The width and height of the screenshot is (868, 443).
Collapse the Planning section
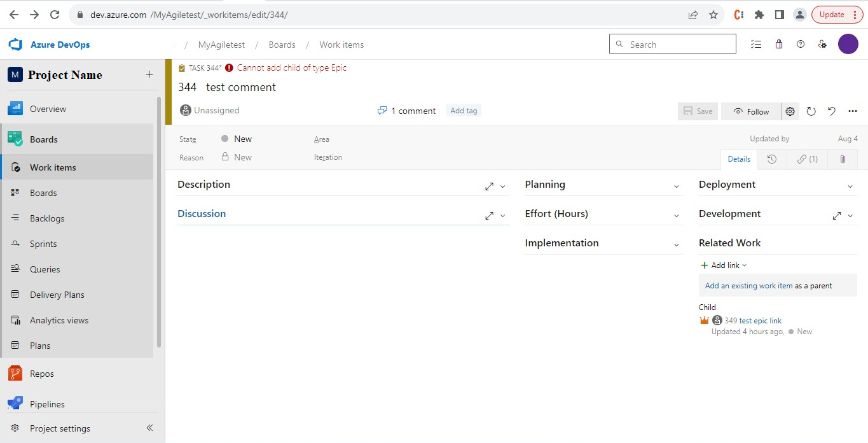pos(677,186)
